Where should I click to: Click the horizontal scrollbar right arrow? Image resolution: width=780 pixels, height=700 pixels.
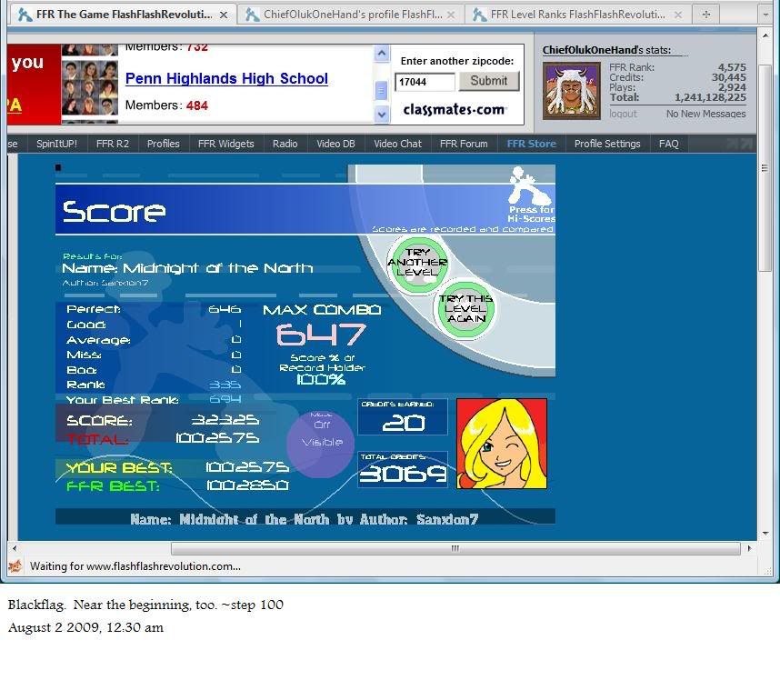748,548
